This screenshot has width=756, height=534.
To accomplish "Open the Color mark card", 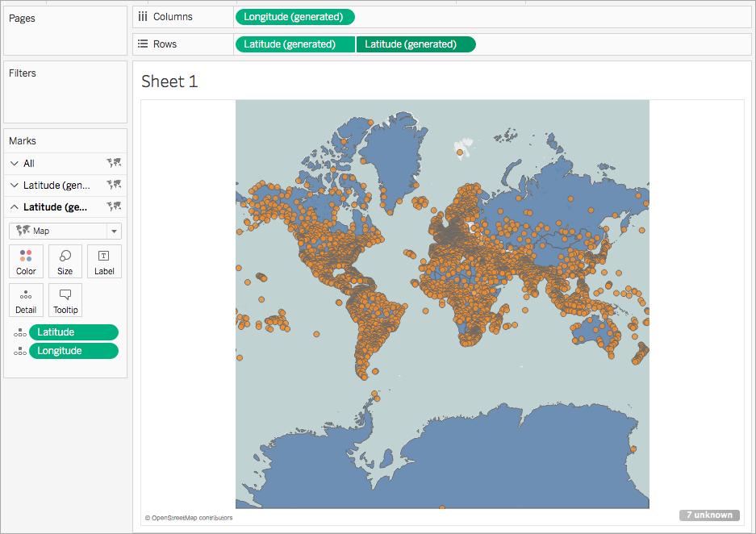I will 26,261.
